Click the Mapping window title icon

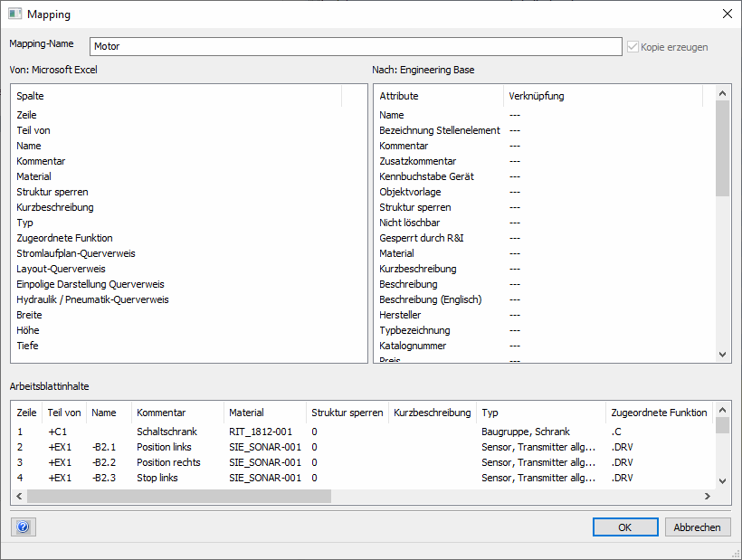pyautogui.click(x=14, y=14)
